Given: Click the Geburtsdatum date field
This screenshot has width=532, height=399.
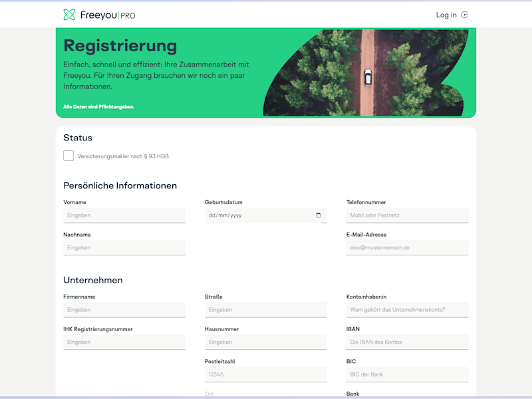Looking at the screenshot, I should click(265, 215).
